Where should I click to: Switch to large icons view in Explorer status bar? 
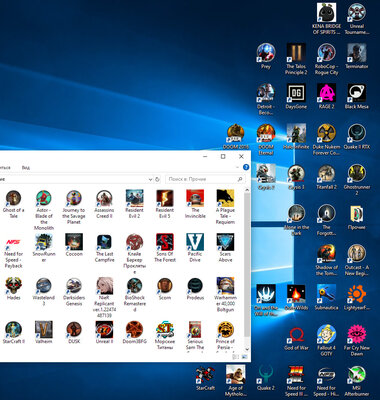[245, 357]
